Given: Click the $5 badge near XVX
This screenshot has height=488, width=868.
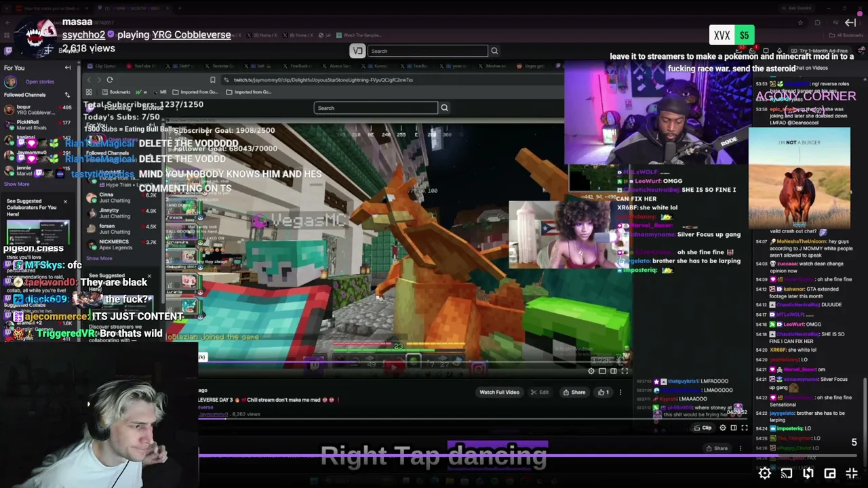Looking at the screenshot, I should click(x=744, y=35).
